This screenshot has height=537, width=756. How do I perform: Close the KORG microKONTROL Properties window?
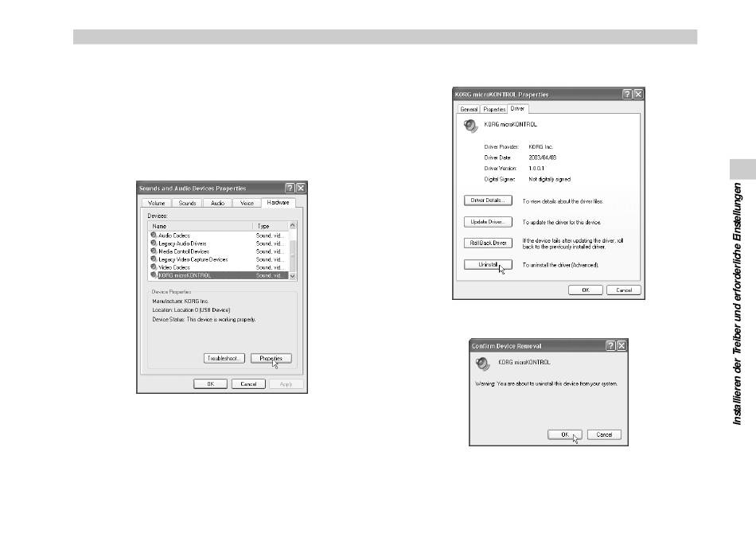tap(638, 94)
